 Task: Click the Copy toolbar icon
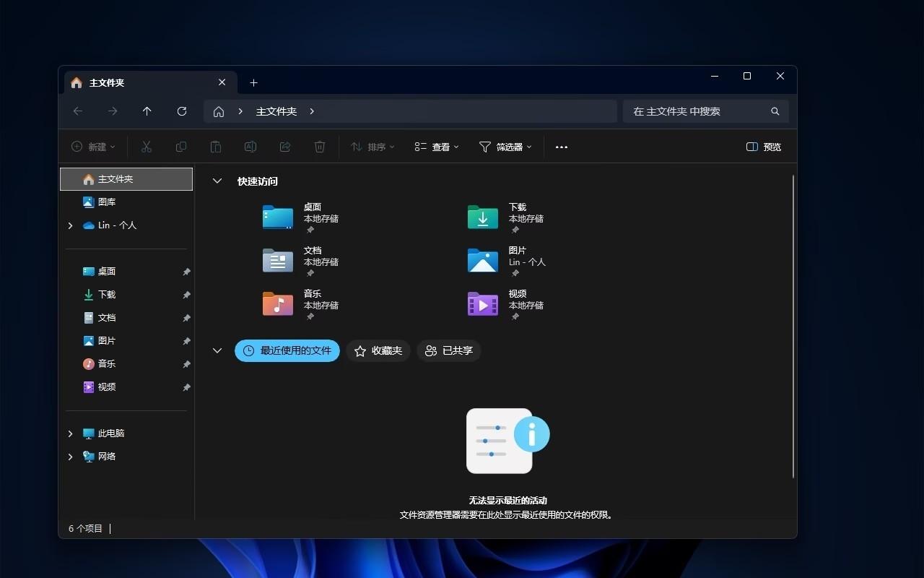tap(181, 147)
